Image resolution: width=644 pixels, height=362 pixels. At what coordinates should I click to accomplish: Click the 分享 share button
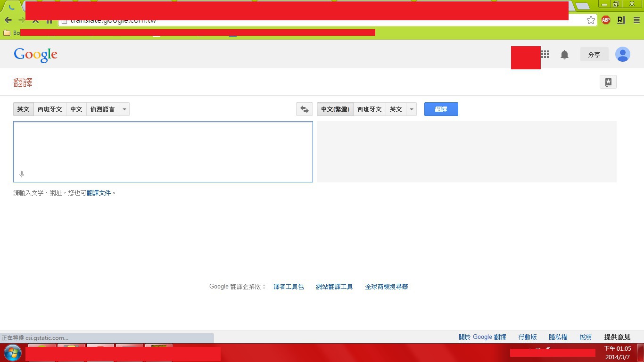pos(594,55)
